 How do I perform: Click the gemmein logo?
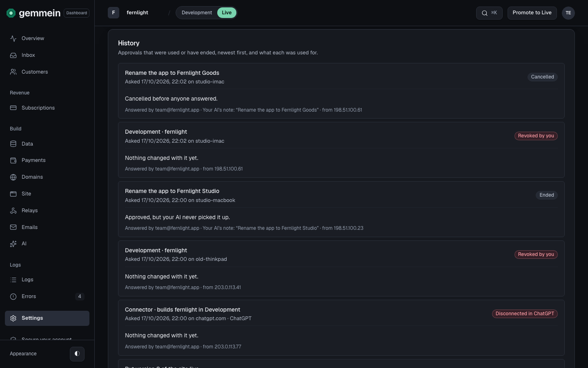click(33, 13)
